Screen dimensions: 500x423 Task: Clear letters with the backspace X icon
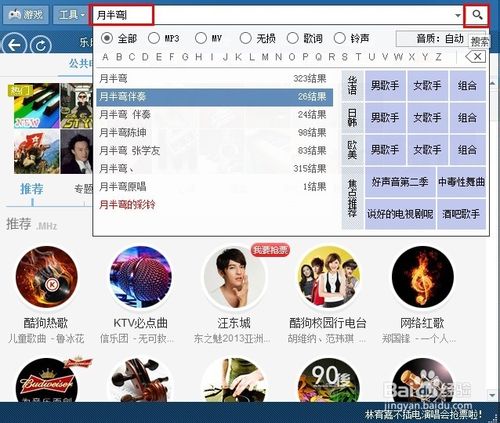pyautogui.click(x=475, y=57)
